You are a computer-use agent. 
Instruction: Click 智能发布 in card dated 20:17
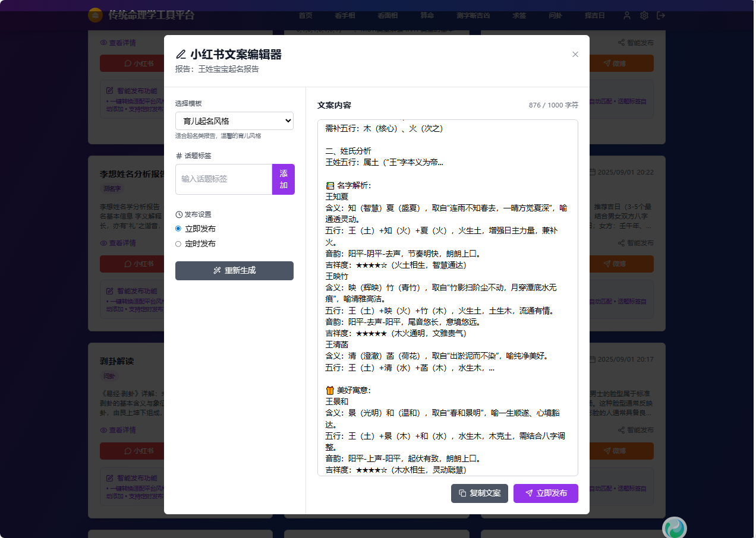click(x=635, y=430)
